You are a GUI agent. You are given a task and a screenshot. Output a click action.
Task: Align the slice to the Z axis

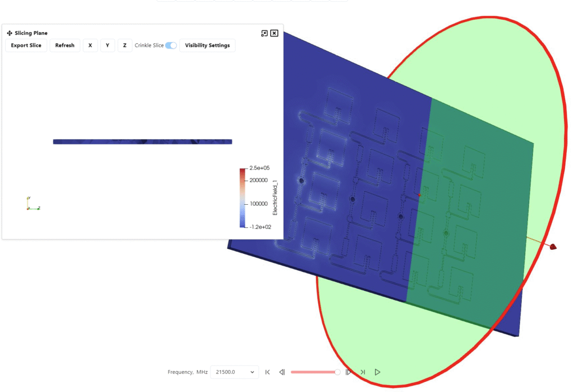coord(125,46)
